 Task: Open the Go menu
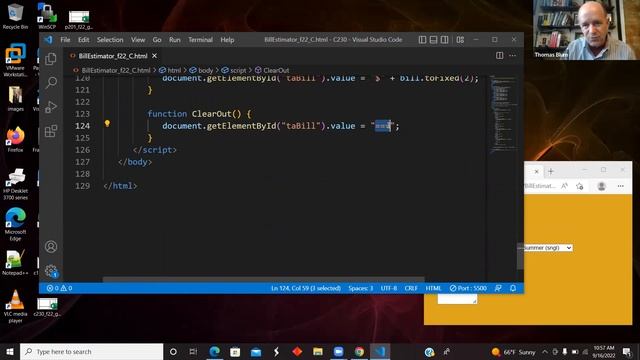157,40
